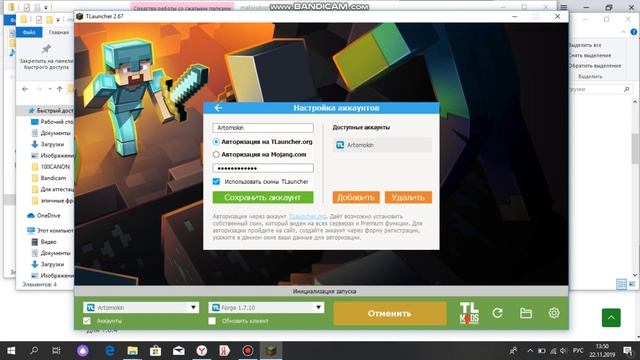The image size is (640, 360).
Task: Click the Explorer up-directory arrow
Action: 60,89
